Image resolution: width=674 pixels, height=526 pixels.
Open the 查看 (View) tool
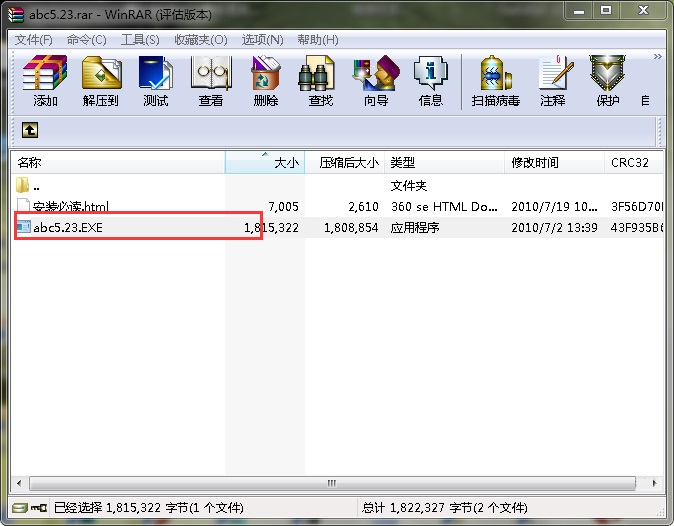(211, 80)
